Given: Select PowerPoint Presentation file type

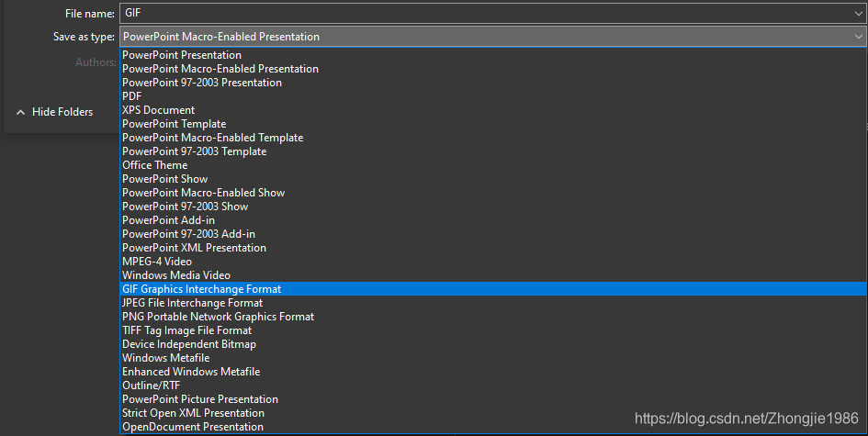Looking at the screenshot, I should tap(493, 55).
